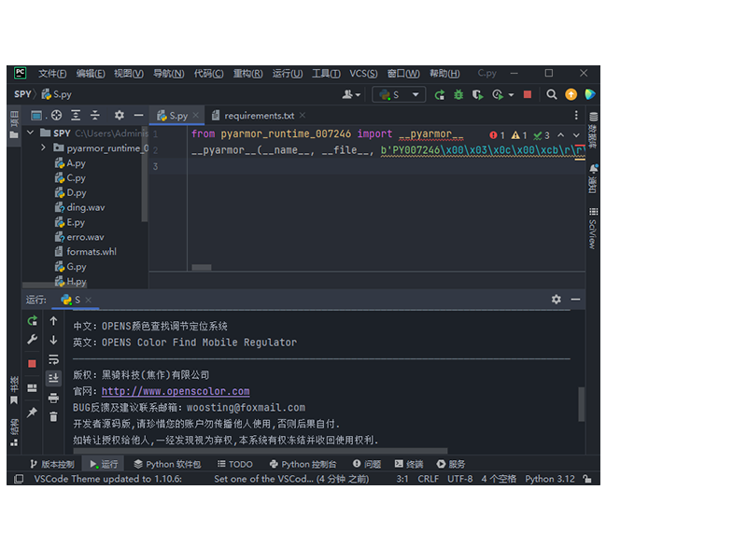Stop the running process from top toolbar
Screen dimensions: 747x560
(528, 94)
